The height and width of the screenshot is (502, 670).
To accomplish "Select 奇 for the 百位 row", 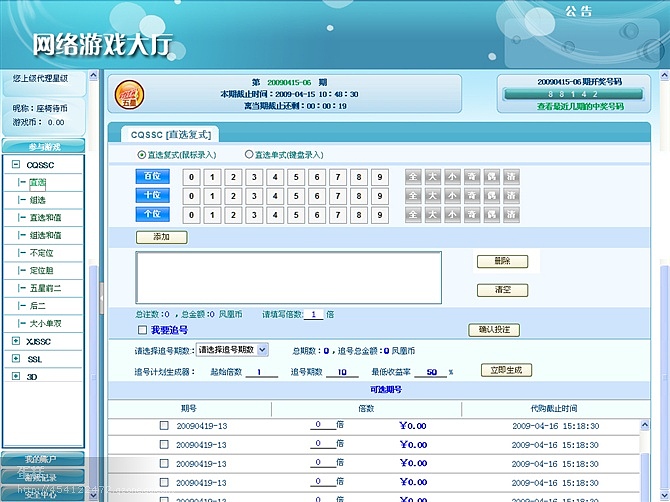I will (472, 177).
